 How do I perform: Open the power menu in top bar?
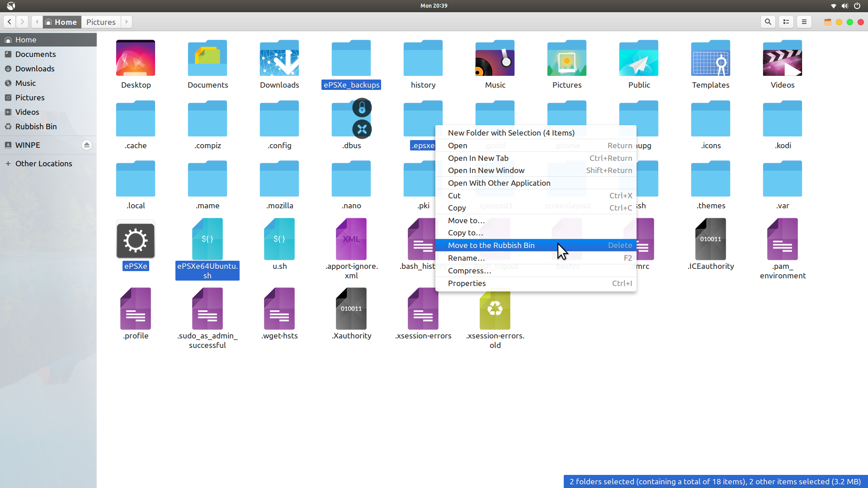[x=857, y=6]
